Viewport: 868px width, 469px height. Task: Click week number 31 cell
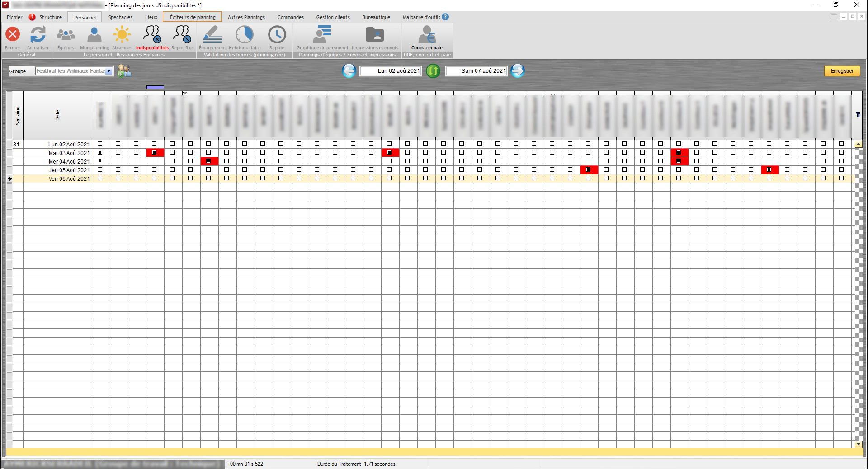tap(17, 145)
